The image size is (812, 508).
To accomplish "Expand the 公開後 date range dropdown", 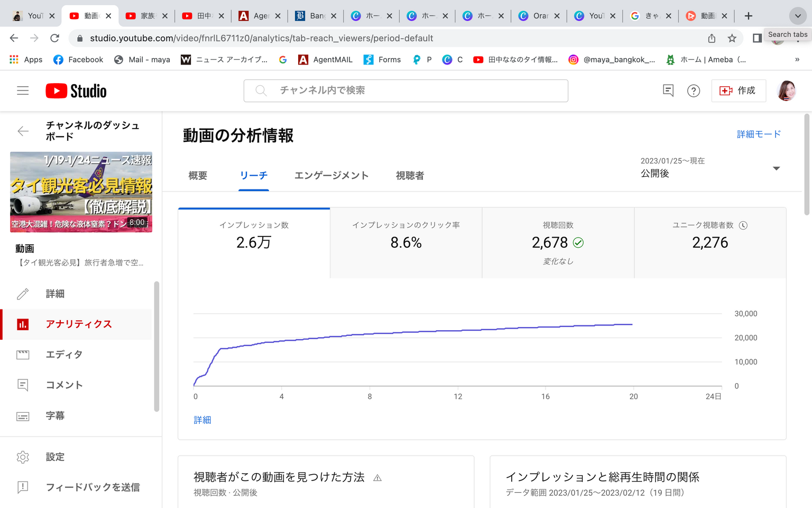I will [x=776, y=168].
